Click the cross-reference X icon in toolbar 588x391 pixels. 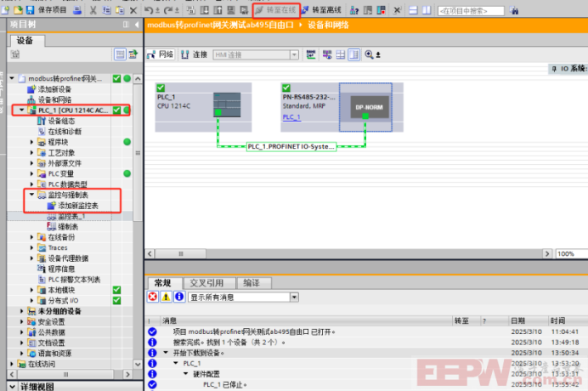[x=397, y=10]
